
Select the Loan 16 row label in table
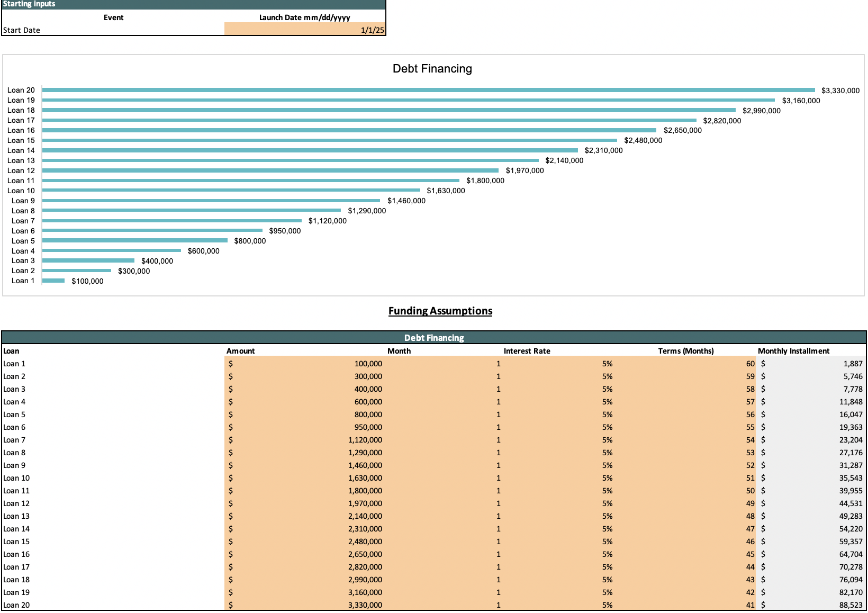(x=16, y=554)
